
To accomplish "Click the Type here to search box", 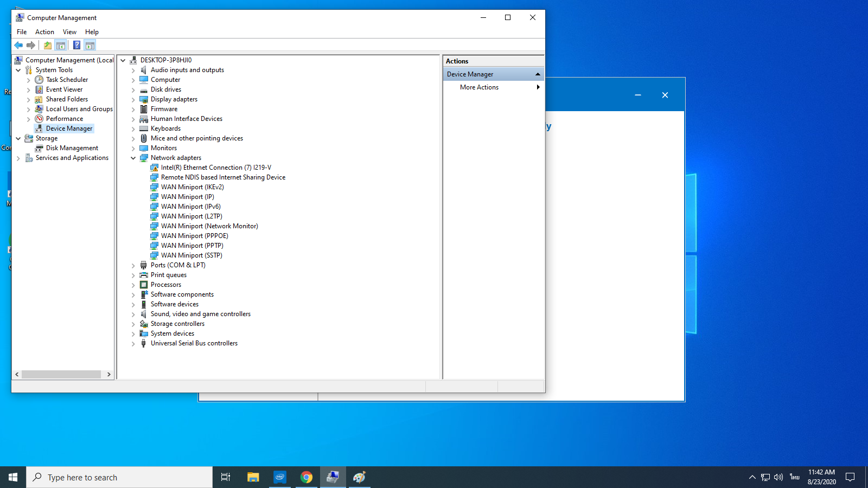I will pyautogui.click(x=119, y=477).
